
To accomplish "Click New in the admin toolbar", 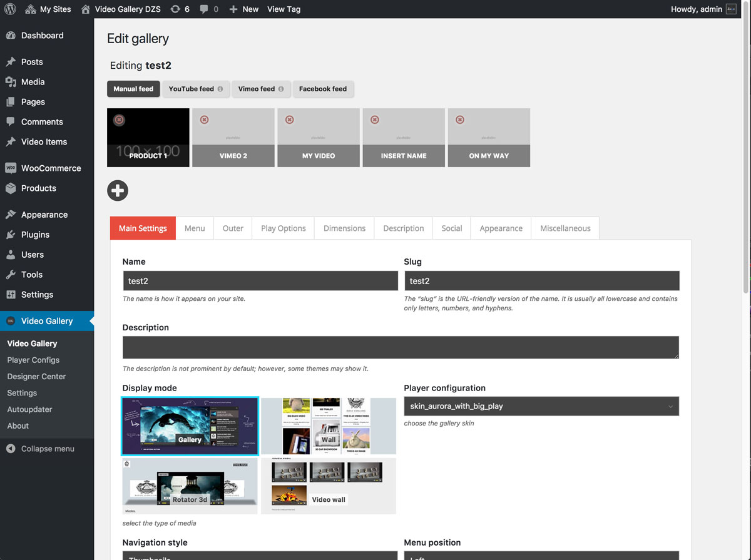I will coord(243,9).
